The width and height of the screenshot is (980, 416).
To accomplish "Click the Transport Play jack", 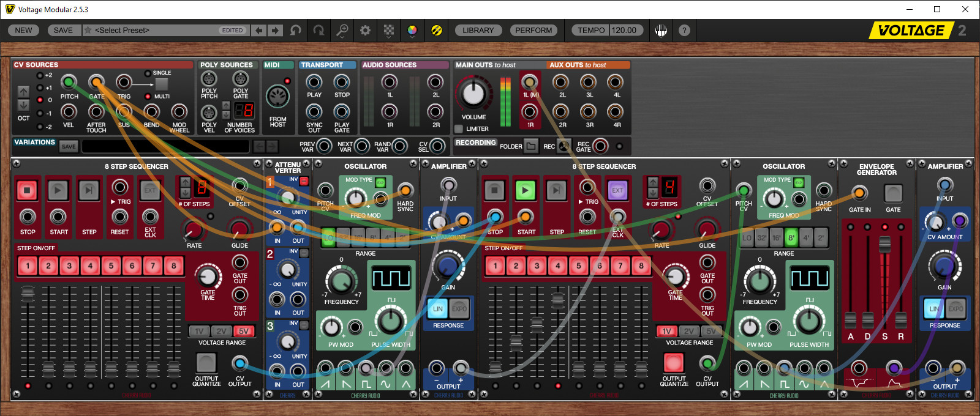I will tap(314, 82).
